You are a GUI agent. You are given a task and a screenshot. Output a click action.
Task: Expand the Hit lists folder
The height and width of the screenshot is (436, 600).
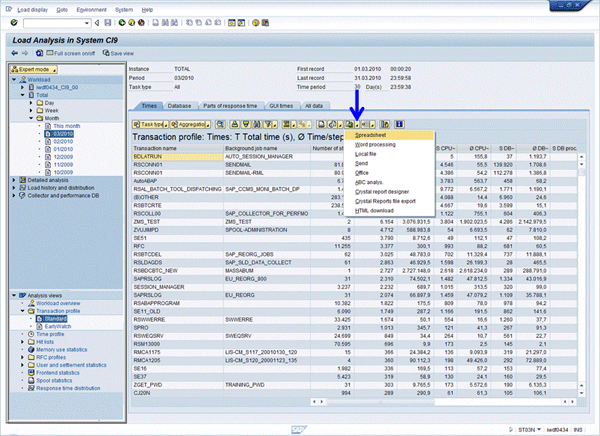(x=23, y=342)
